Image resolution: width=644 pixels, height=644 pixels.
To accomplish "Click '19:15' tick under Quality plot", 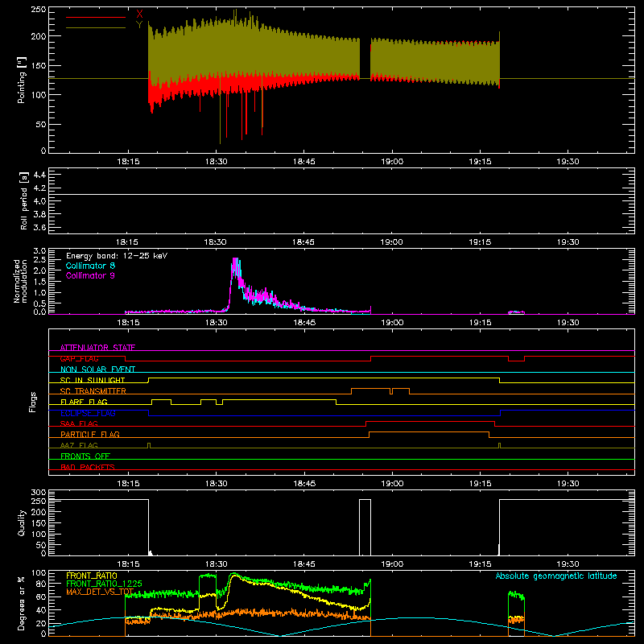I will pyautogui.click(x=480, y=564).
